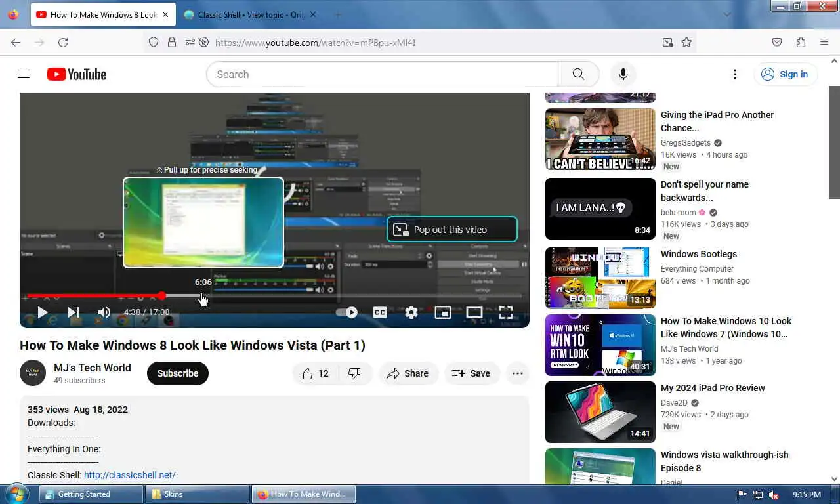Open Giving the iPad Pro Another Chance thumbnail
Image resolution: width=840 pixels, height=504 pixels.
[600, 139]
